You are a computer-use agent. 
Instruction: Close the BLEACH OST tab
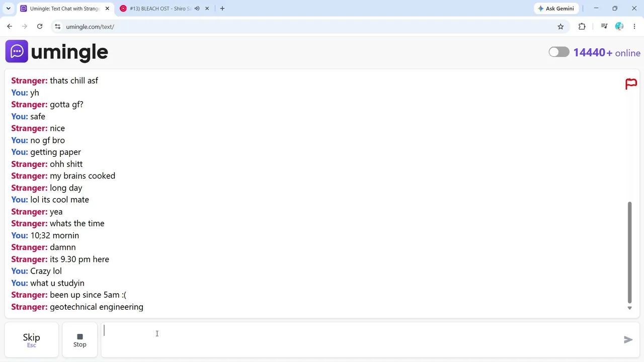click(207, 9)
